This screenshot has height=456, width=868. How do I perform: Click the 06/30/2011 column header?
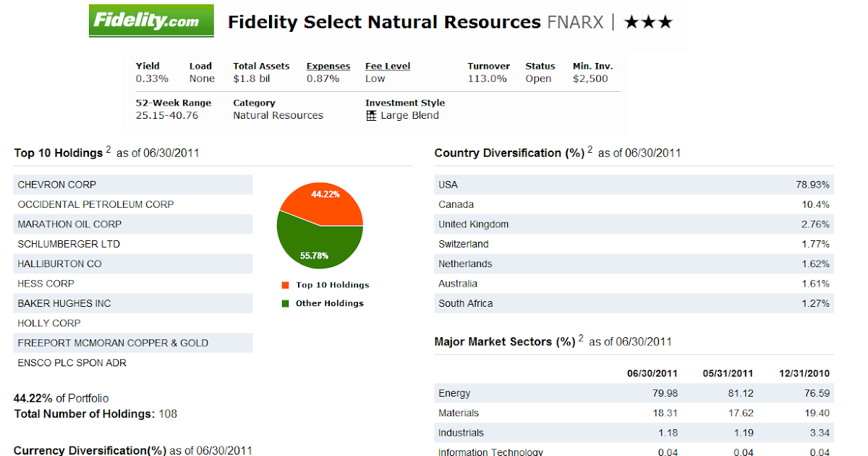tap(652, 373)
